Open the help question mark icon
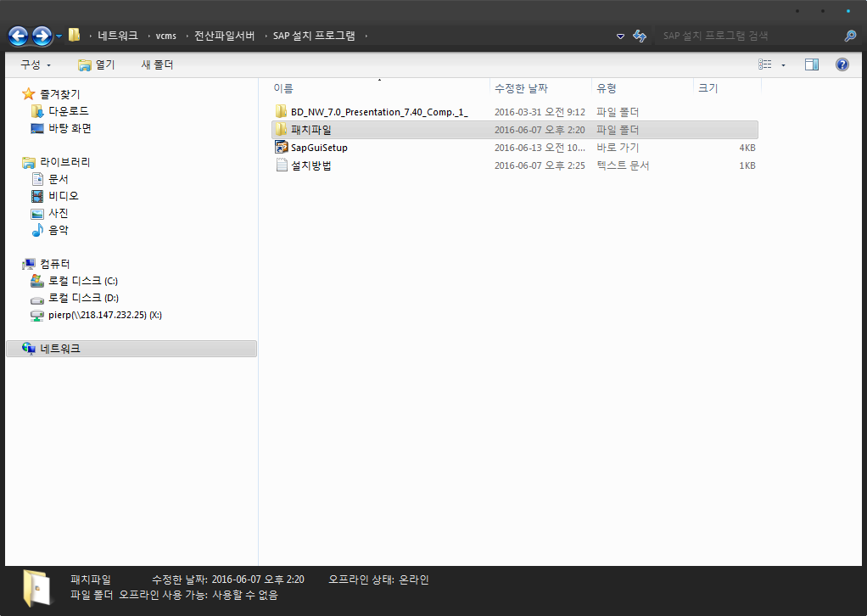 pyautogui.click(x=842, y=64)
